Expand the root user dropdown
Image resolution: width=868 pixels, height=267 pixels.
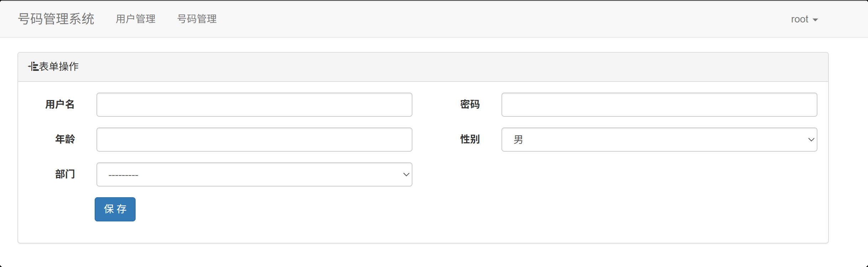coord(804,19)
